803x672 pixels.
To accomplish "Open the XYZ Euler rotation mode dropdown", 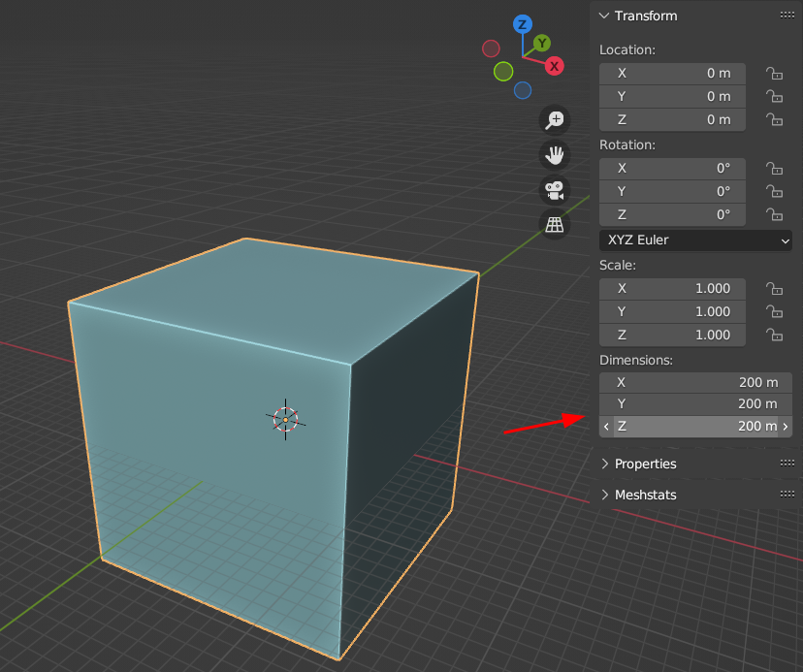I will pyautogui.click(x=695, y=240).
